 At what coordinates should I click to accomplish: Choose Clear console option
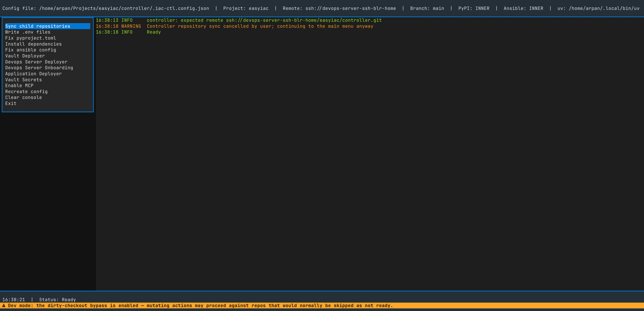[x=48, y=97]
